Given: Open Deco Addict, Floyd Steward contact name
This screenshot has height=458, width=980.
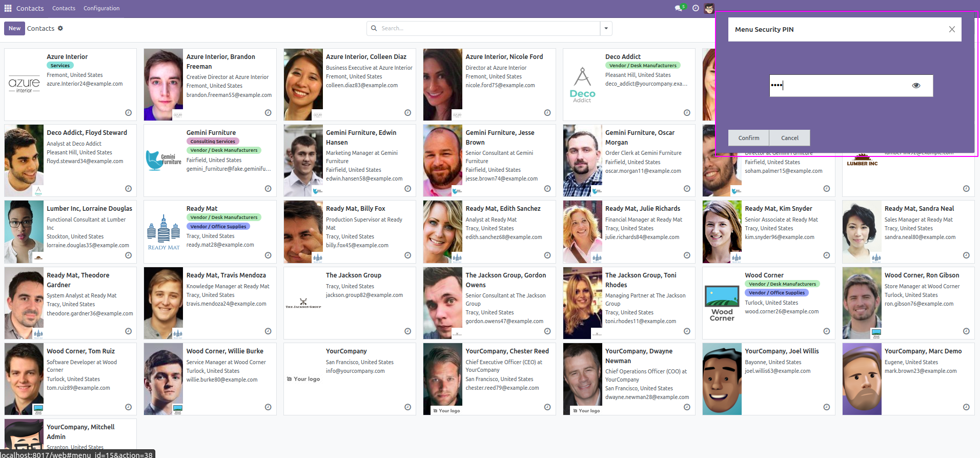Looking at the screenshot, I should (87, 133).
